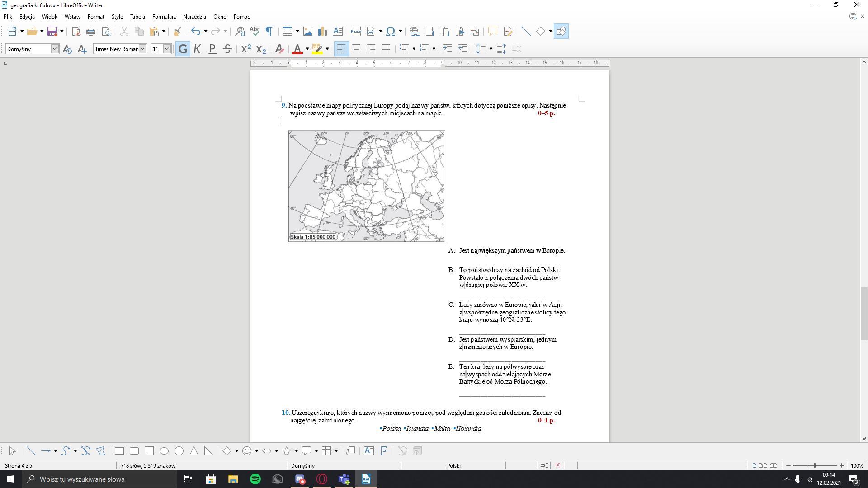Open the font size 11 dropdown

pyautogui.click(x=167, y=49)
